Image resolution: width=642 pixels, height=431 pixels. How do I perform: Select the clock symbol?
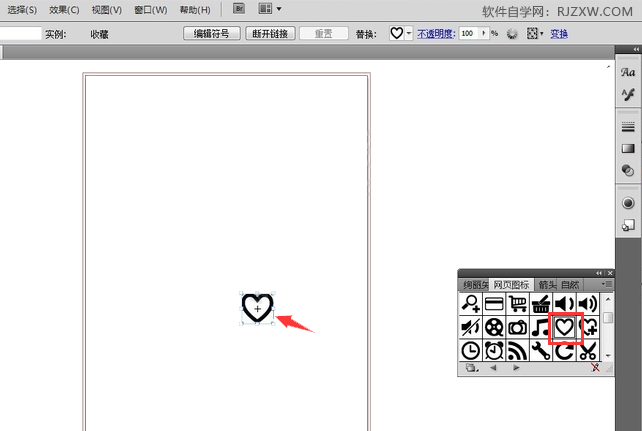[471, 350]
